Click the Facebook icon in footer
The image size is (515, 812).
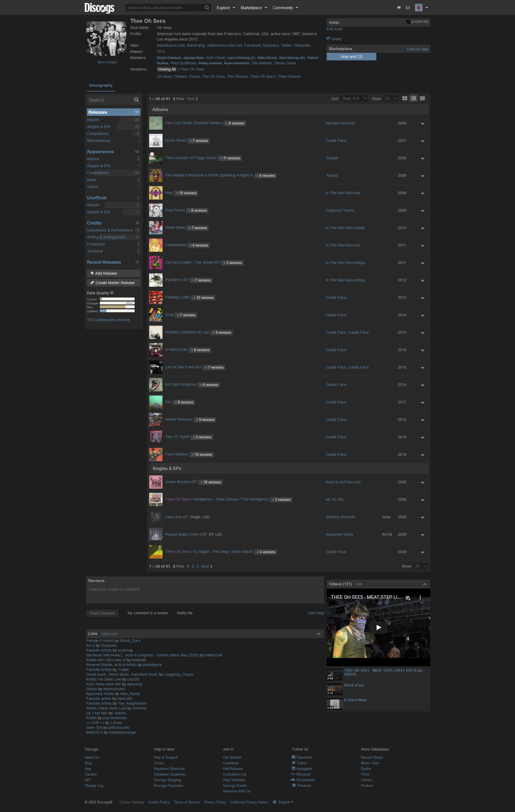point(294,757)
